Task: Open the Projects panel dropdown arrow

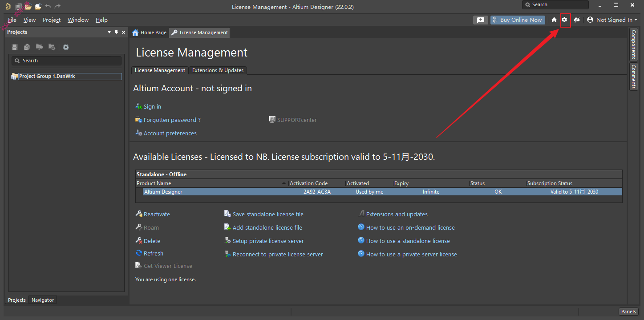Action: tap(109, 32)
